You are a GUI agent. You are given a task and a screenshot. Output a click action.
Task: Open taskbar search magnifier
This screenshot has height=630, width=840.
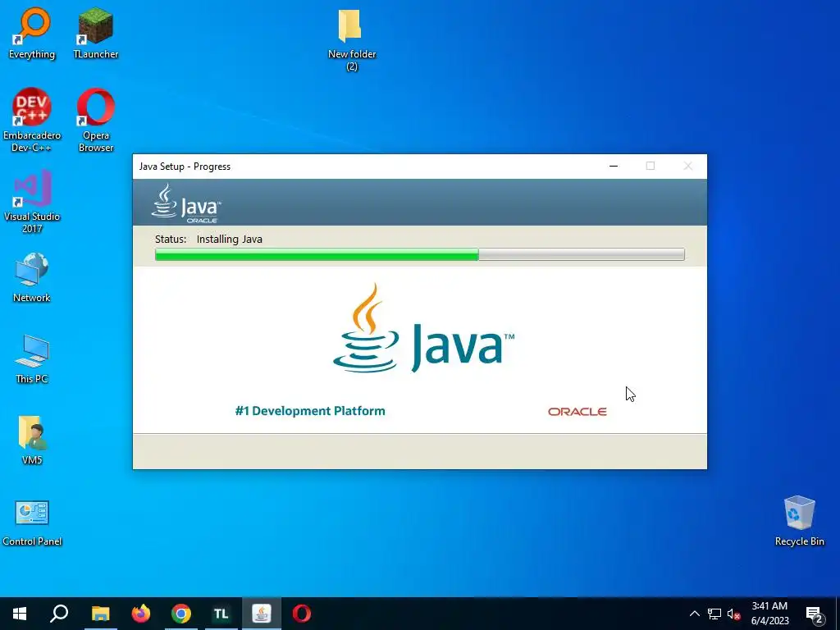pyautogui.click(x=59, y=614)
